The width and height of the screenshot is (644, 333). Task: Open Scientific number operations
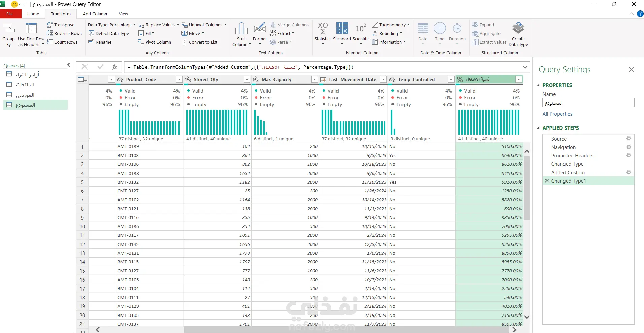point(361,34)
